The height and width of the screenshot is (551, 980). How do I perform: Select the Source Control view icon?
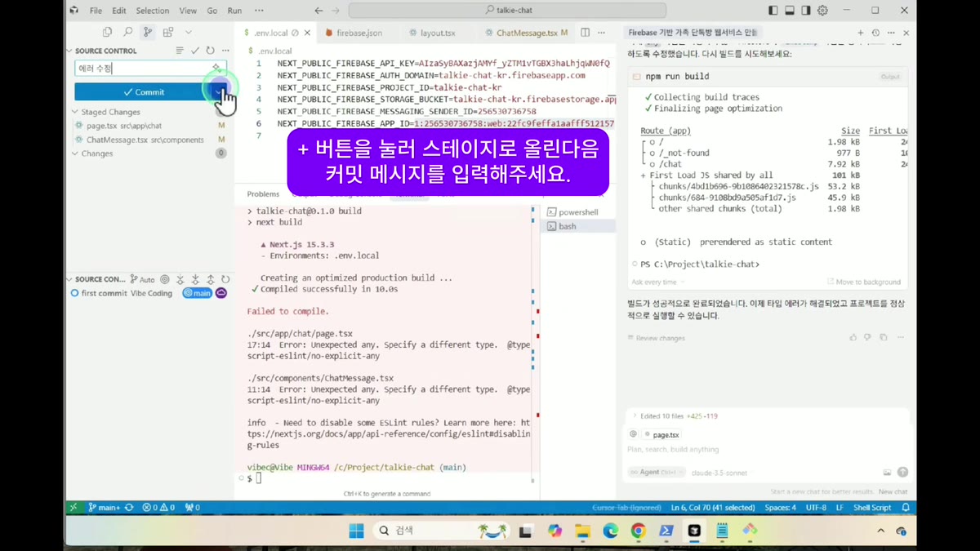click(148, 32)
